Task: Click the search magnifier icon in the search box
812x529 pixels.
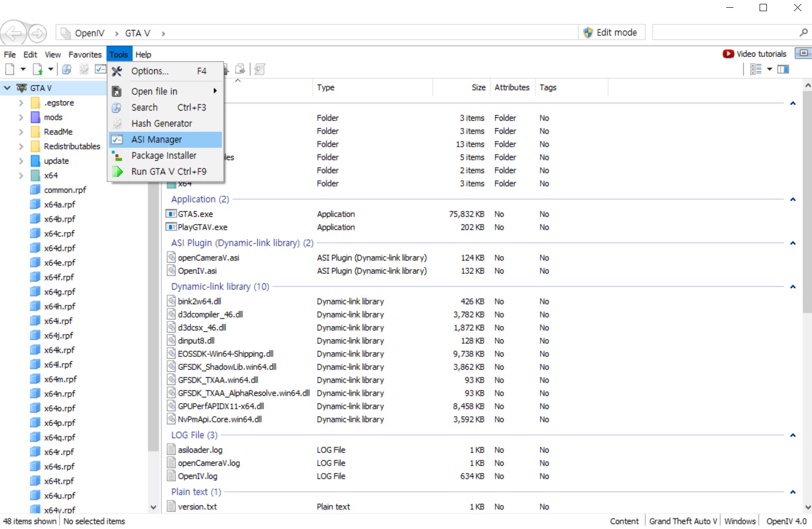Action: pos(804,33)
